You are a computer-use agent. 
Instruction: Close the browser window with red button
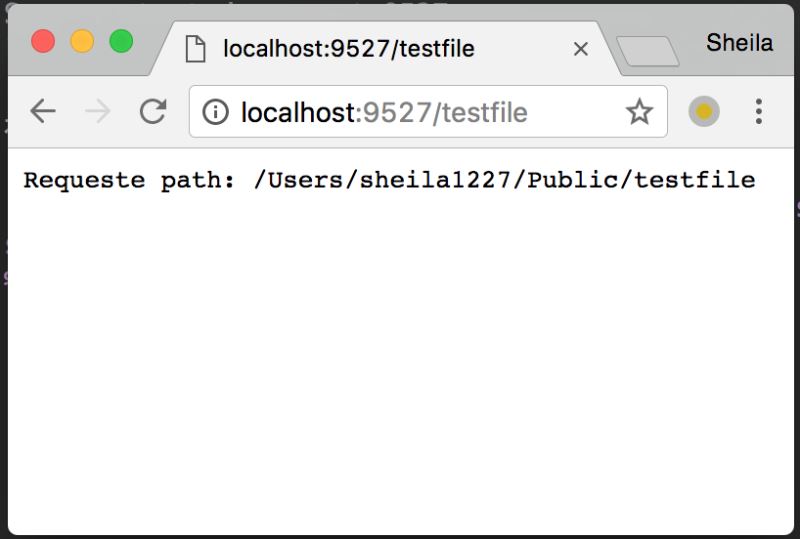(43, 41)
